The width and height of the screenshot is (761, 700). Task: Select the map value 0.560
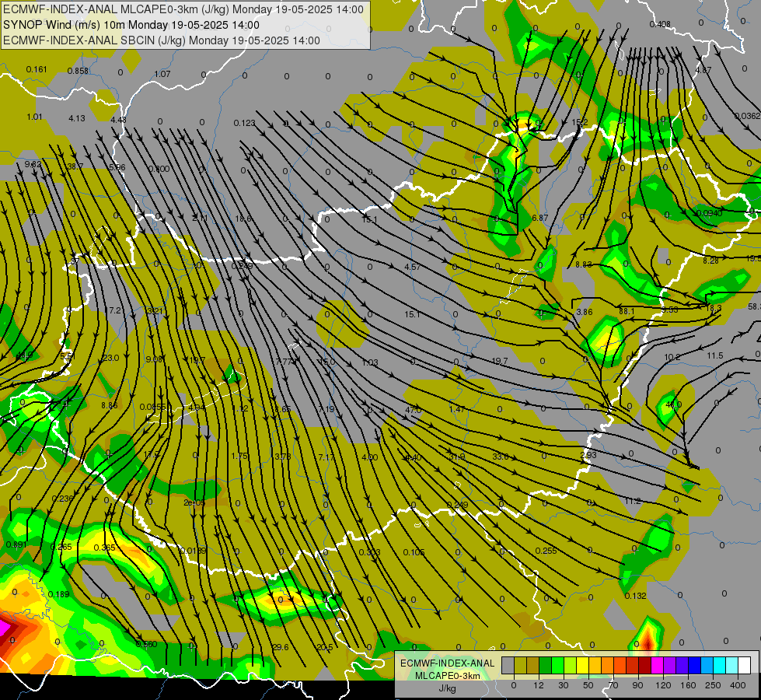point(146,644)
